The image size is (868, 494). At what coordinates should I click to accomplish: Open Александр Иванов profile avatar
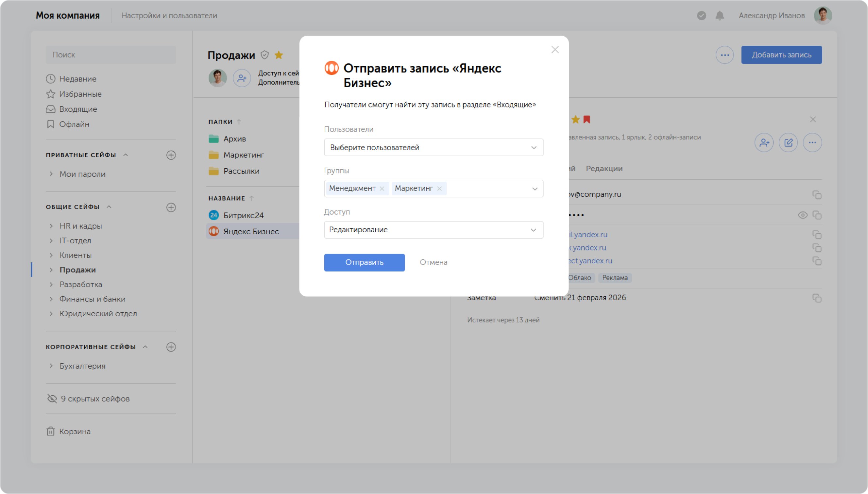(823, 16)
